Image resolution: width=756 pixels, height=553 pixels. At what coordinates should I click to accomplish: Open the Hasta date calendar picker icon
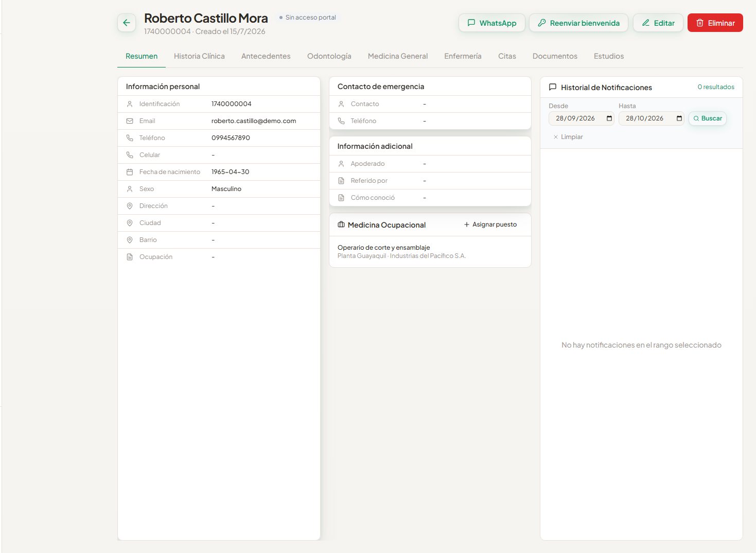679,118
